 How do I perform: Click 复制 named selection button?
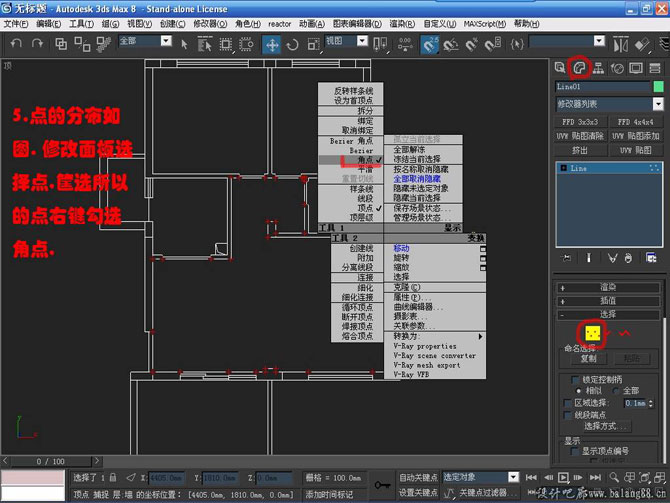[x=588, y=359]
